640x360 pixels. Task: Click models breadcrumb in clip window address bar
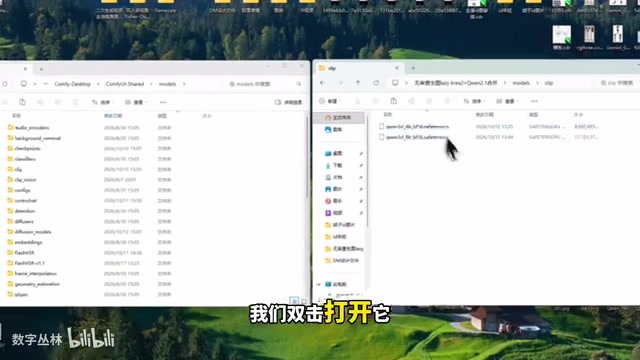(521, 83)
